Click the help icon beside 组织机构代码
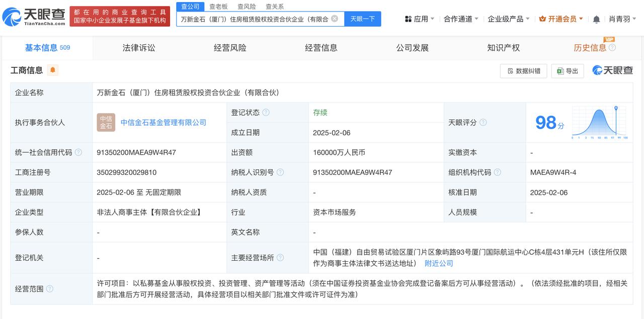Image resolution: width=644 pixels, height=319 pixels. click(498, 172)
